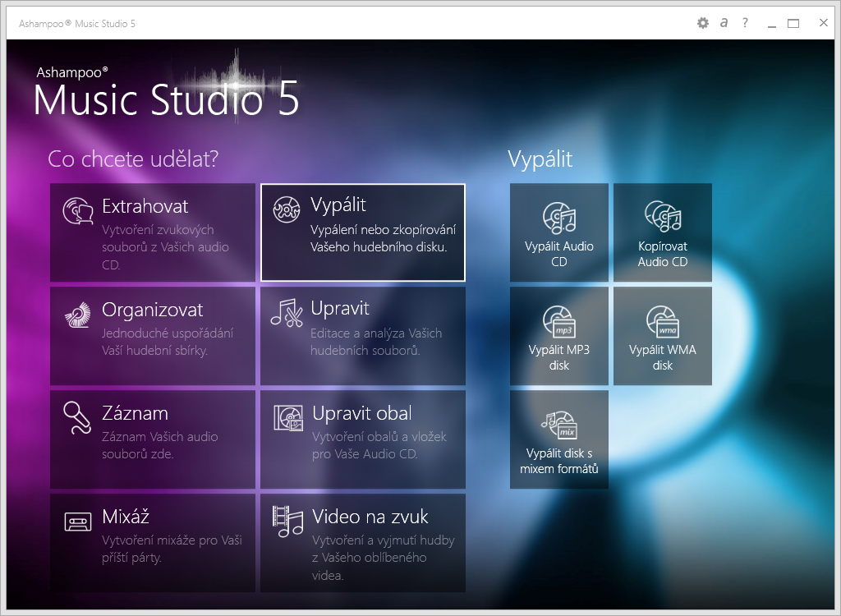Viewport: 841px width, 616px height.
Task: Open help with the question mark icon
Action: coord(745,22)
